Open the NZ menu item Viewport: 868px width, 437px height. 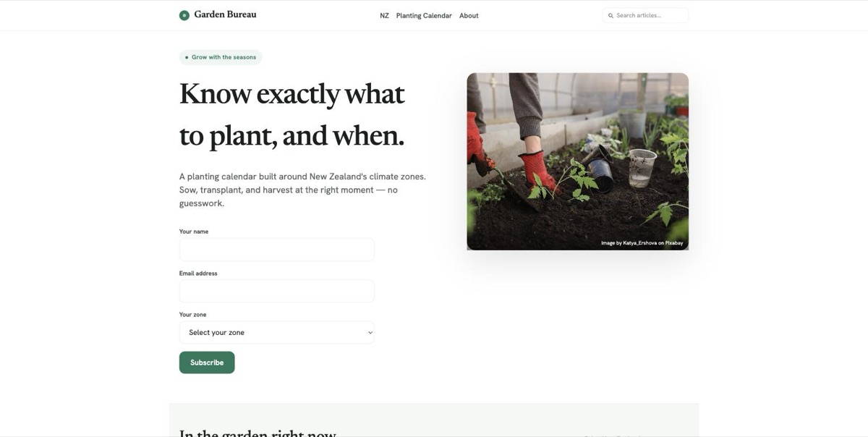tap(384, 15)
